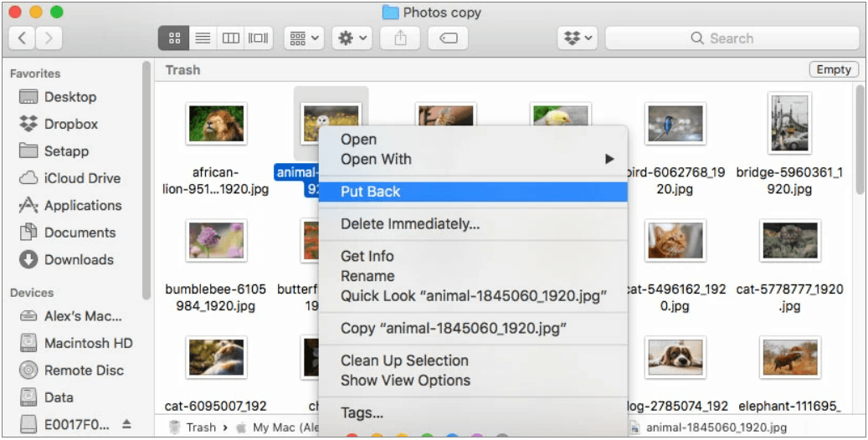Open the Arrange items dropdown
Viewport: 868px width, 440px height.
(304, 38)
